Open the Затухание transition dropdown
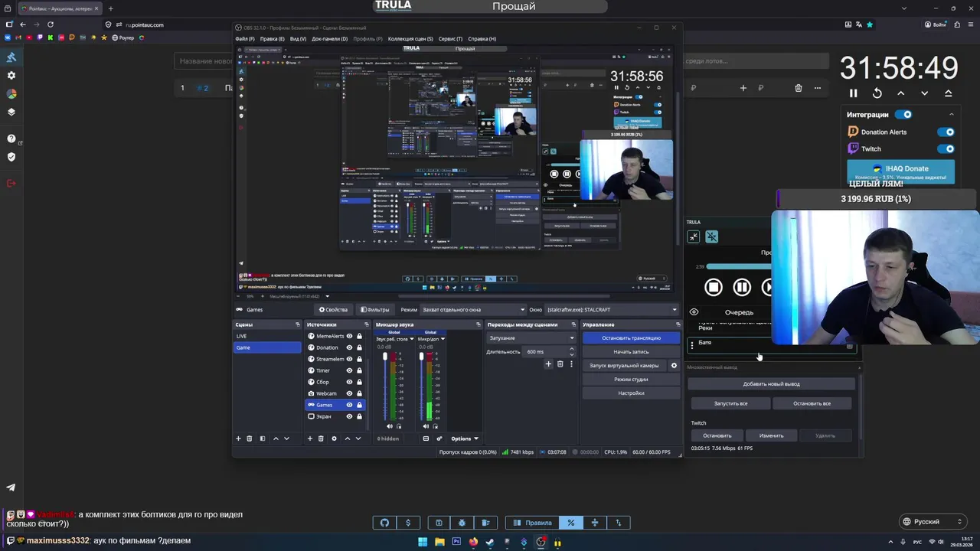 pos(531,337)
